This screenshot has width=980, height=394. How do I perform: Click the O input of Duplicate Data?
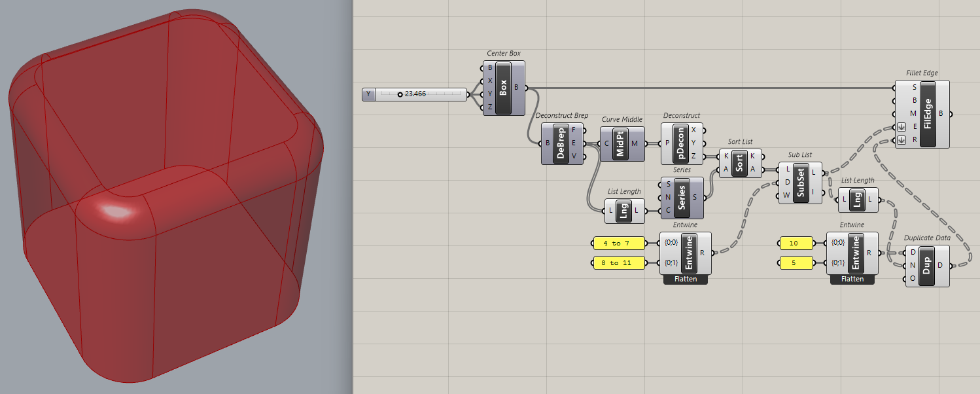913,278
